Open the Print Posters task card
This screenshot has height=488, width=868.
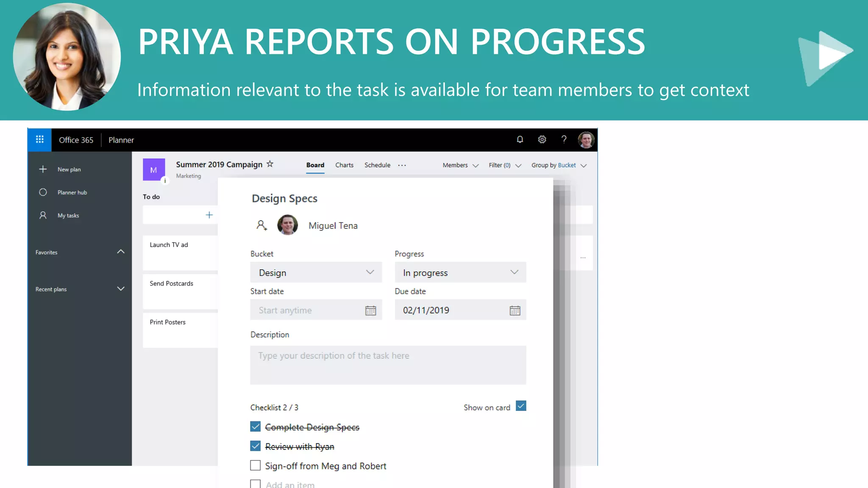(x=180, y=330)
